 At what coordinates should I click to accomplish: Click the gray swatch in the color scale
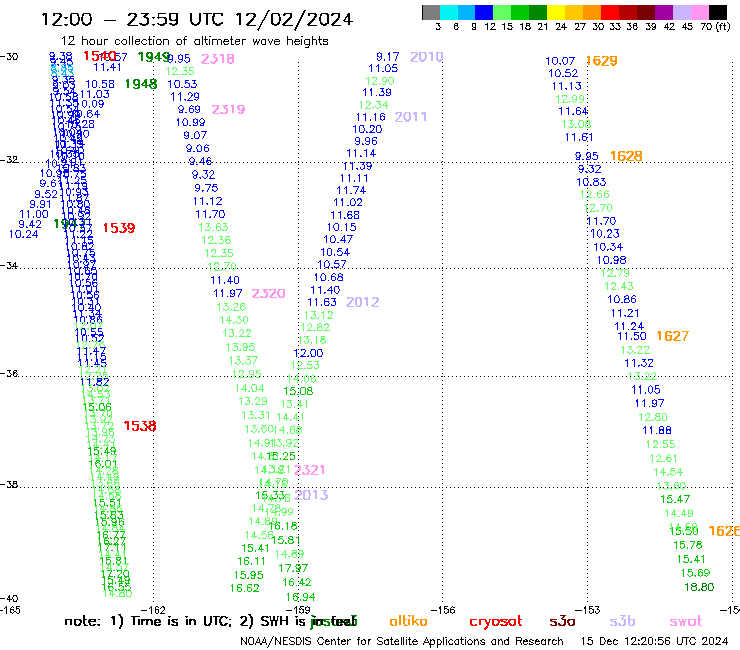click(431, 12)
